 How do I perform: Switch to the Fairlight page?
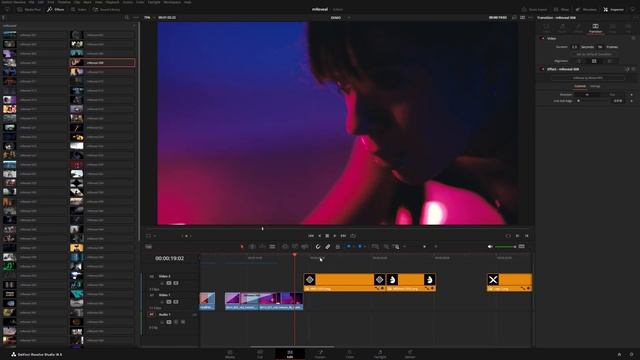pyautogui.click(x=380, y=354)
